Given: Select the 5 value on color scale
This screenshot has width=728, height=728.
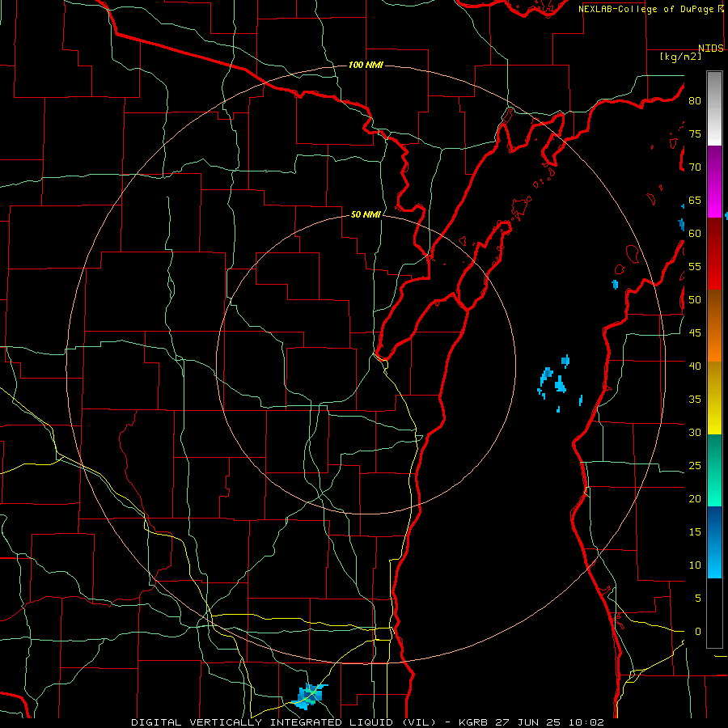Looking at the screenshot, I should (698, 598).
